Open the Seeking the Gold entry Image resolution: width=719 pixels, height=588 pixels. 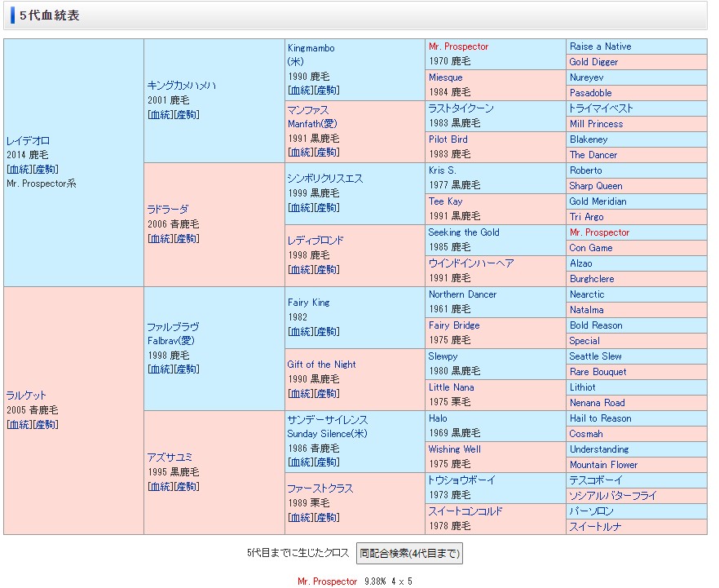coord(464,232)
